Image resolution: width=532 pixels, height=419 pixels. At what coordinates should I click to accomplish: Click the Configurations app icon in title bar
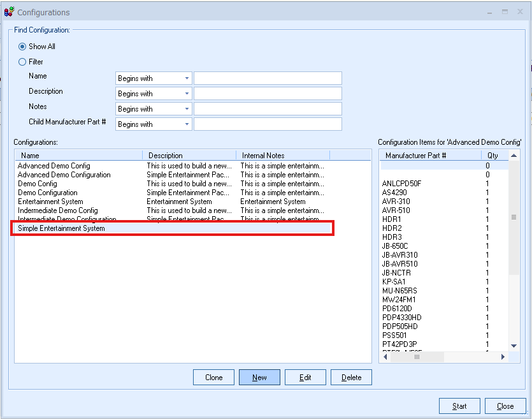pos(9,12)
